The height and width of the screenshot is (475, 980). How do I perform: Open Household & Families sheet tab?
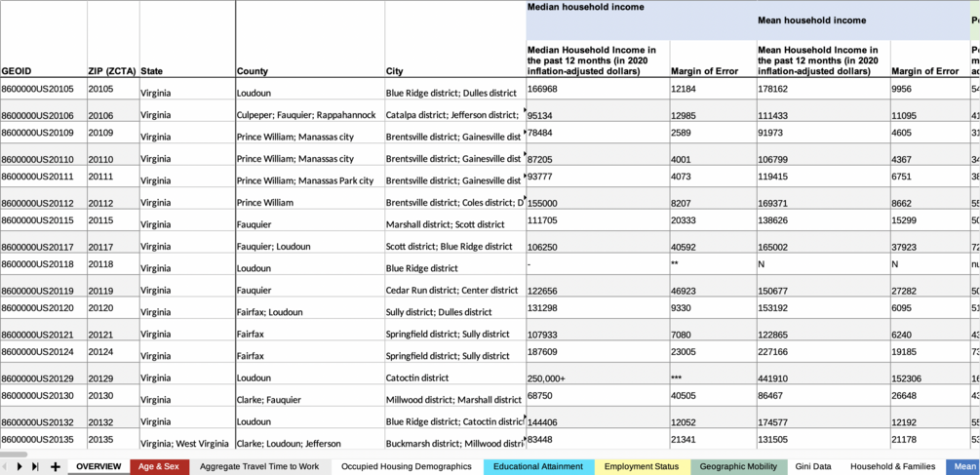pos(892,467)
